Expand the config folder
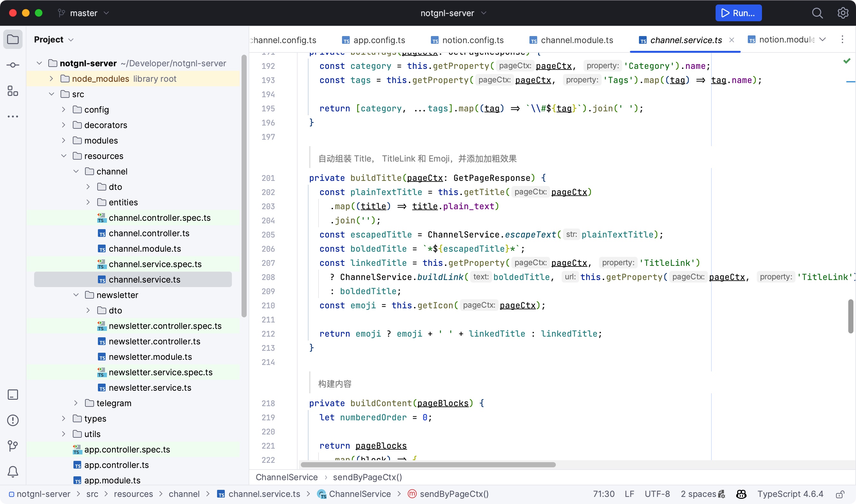 pos(64,110)
